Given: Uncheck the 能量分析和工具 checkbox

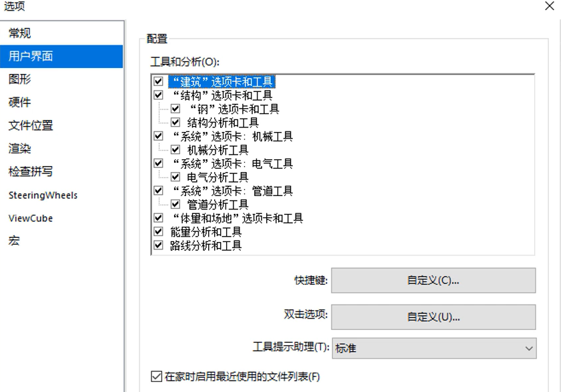Looking at the screenshot, I should pos(159,231).
